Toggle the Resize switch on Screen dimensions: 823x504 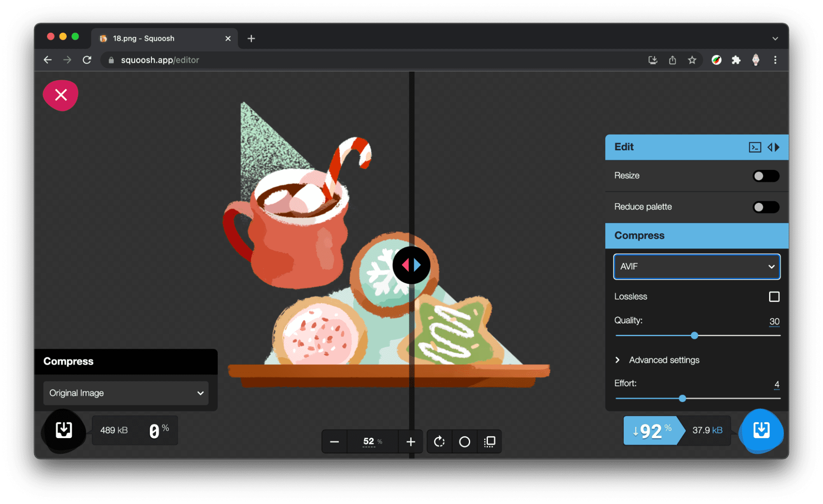point(766,176)
